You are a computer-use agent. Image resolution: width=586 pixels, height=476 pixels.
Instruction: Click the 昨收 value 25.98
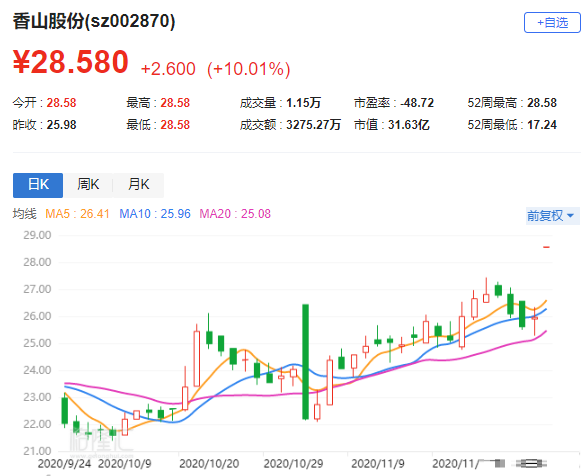pos(61,125)
